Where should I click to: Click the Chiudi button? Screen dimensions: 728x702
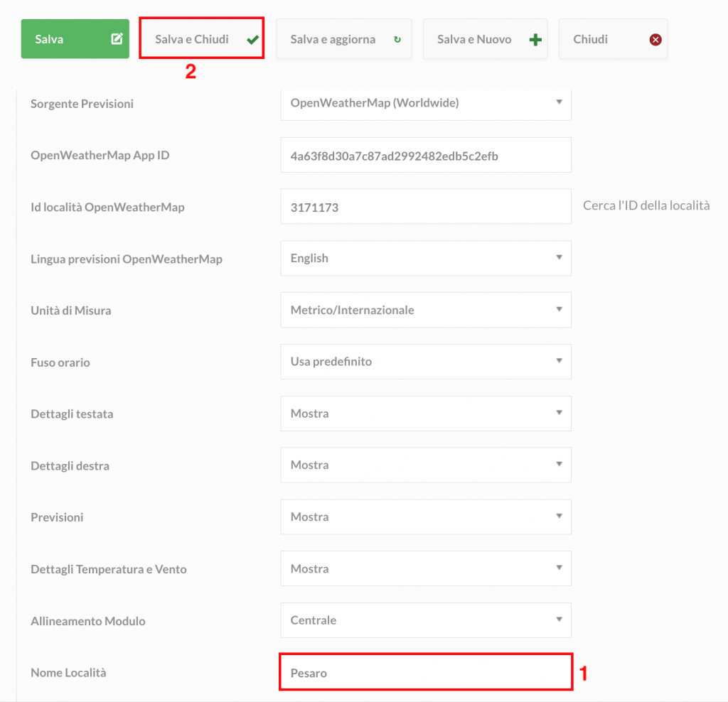[x=614, y=39]
